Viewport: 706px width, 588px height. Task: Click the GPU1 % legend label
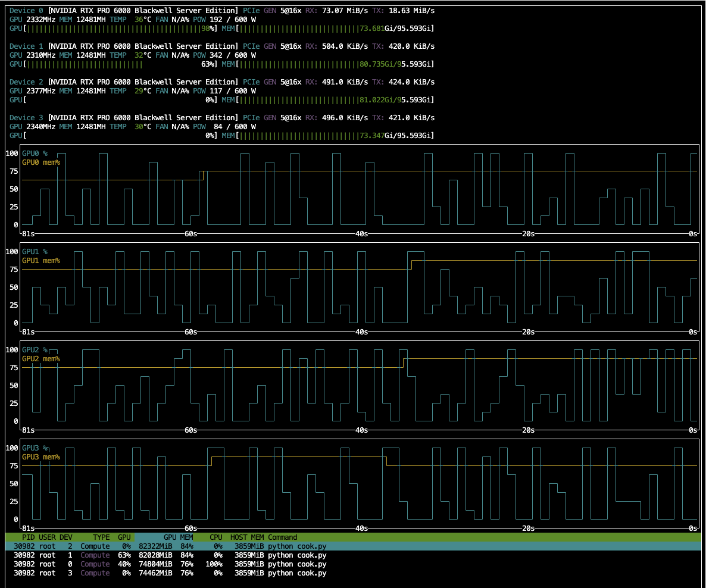(x=35, y=252)
